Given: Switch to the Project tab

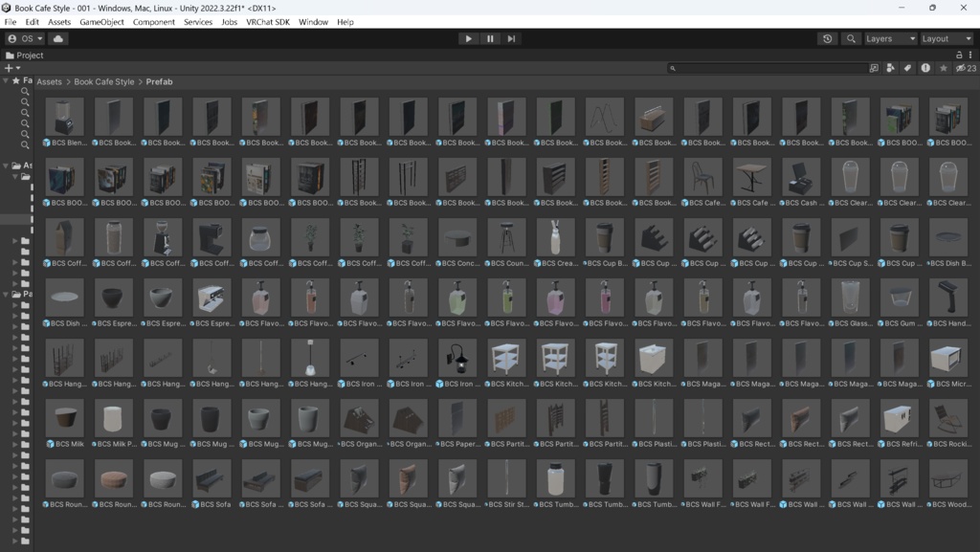Looking at the screenshot, I should click(24, 55).
